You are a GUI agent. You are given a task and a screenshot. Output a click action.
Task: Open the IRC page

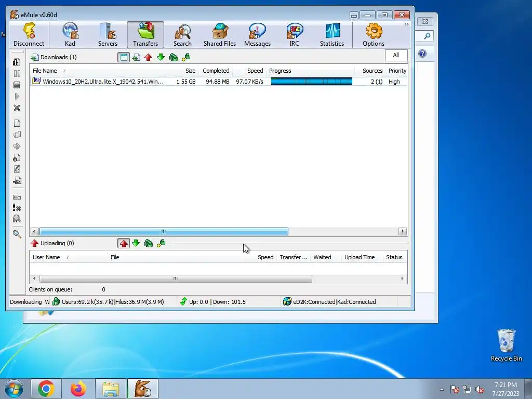coord(294,35)
